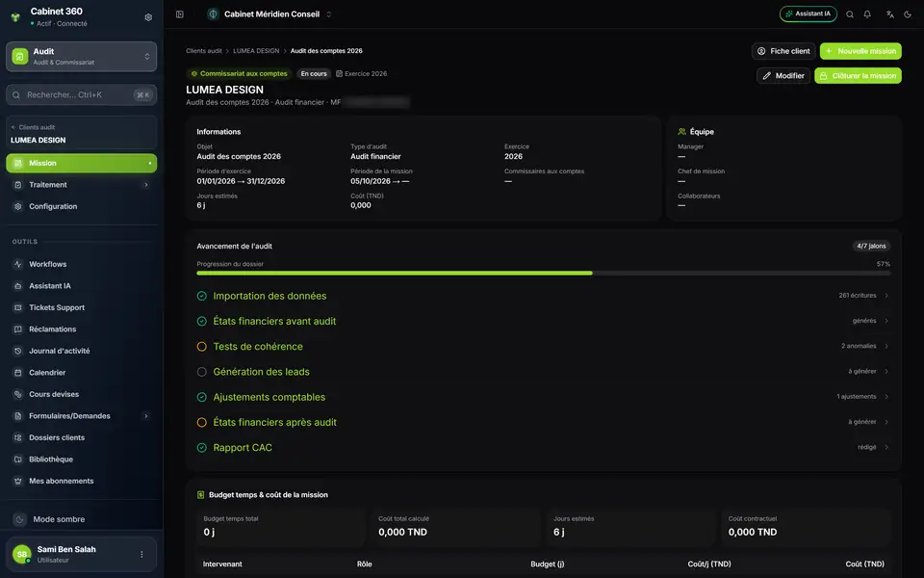Click the Progression du dossier progress bar
The height and width of the screenshot is (578, 924).
point(543,273)
